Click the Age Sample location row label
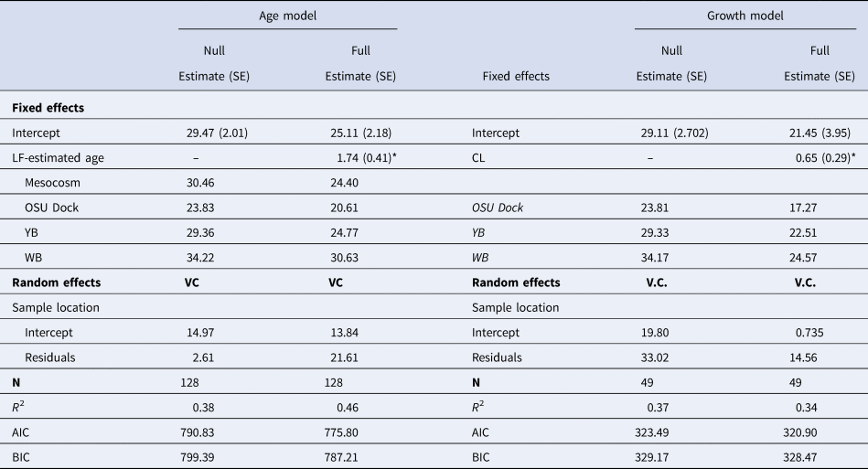The height and width of the screenshot is (469, 868). tap(56, 307)
